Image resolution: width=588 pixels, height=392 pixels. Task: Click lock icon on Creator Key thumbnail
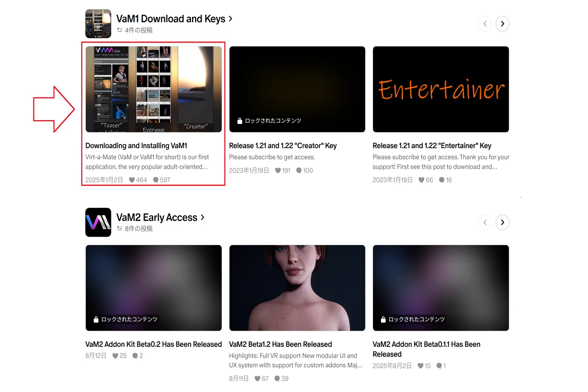tap(240, 121)
